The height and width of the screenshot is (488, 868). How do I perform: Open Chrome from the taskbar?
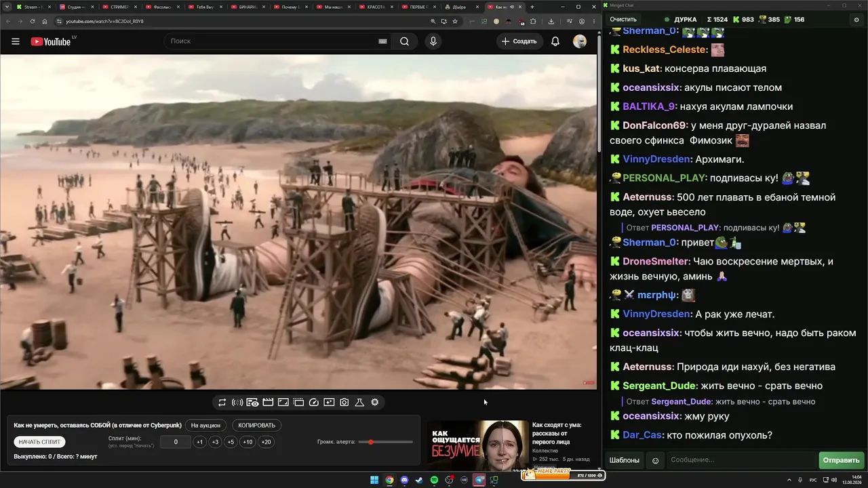(x=389, y=481)
